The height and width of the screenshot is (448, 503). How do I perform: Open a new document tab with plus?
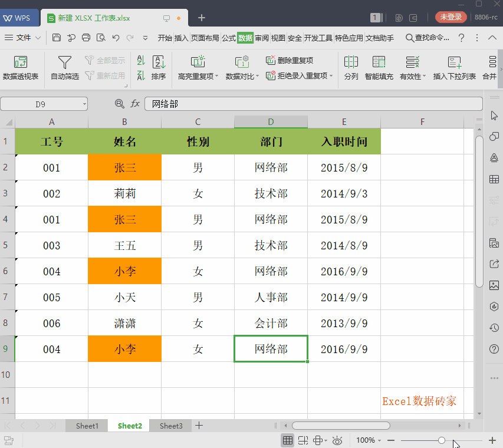click(202, 18)
